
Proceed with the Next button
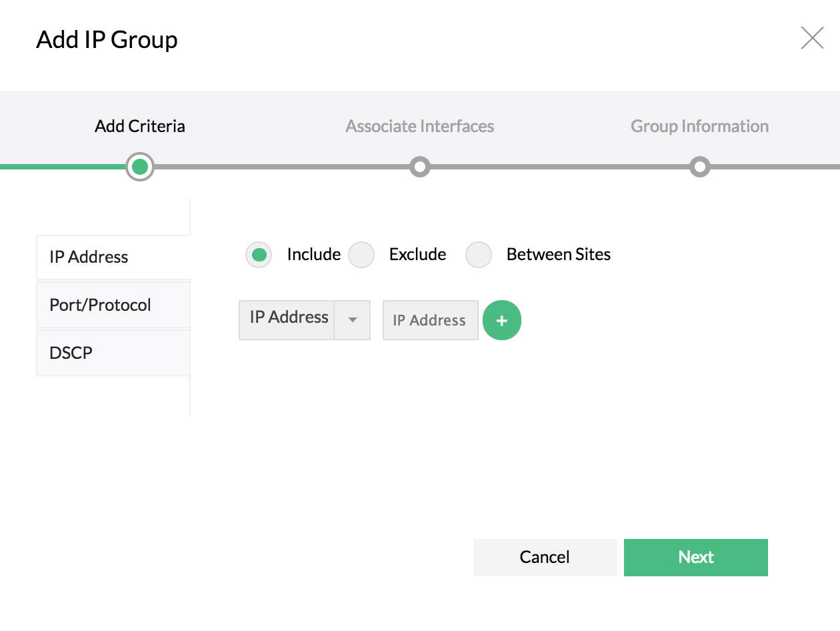point(695,558)
